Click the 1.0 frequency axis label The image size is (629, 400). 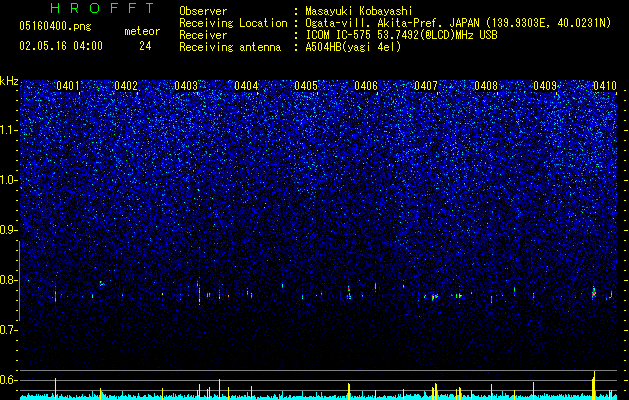click(9, 180)
